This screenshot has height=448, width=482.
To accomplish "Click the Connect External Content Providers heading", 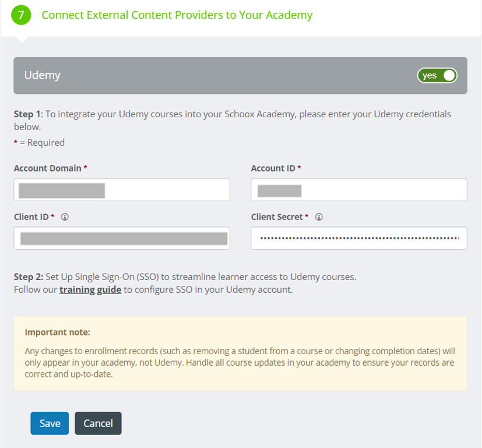I will tap(177, 15).
